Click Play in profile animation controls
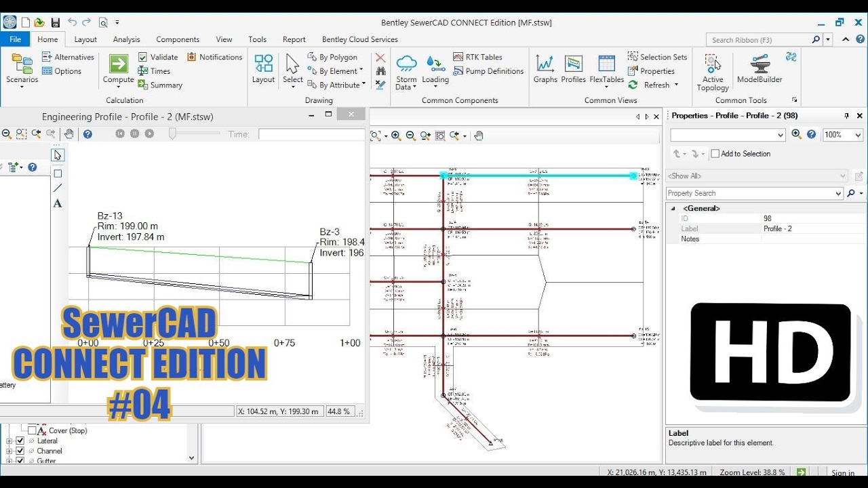This screenshot has height=488, width=868. 149,134
